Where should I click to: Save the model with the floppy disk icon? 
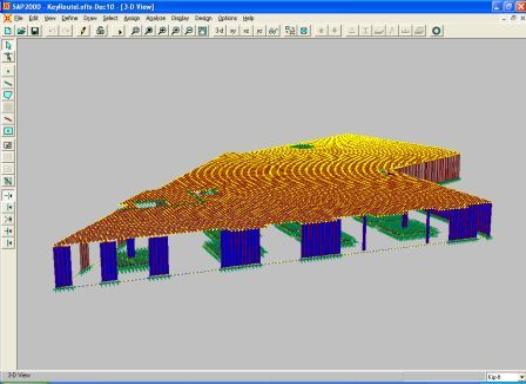(x=35, y=31)
